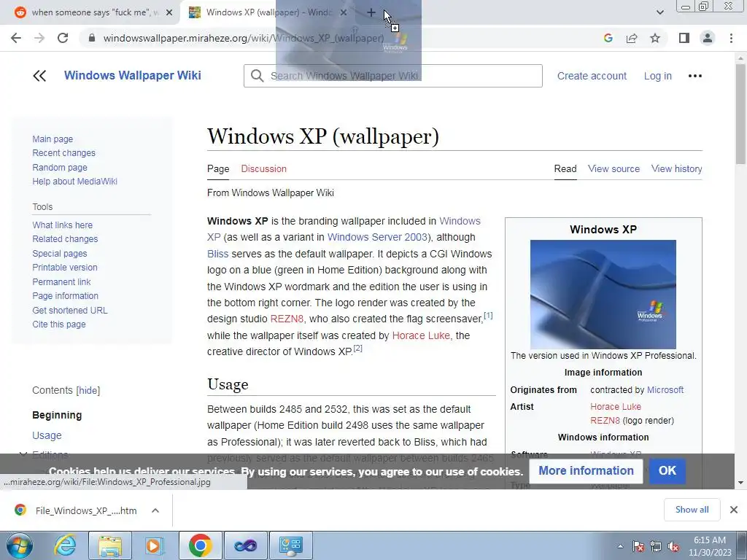Click the muted volume tray icon
The image size is (747, 560).
click(x=673, y=547)
